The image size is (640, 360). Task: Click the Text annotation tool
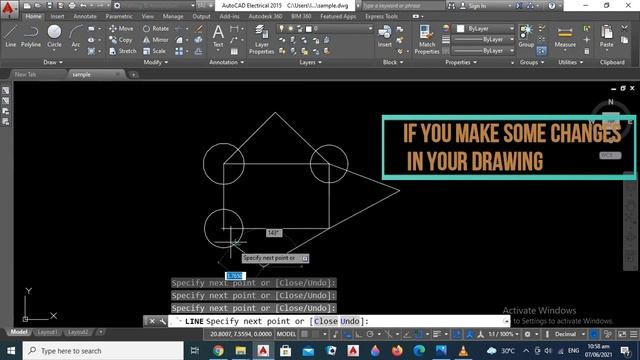pos(218,36)
